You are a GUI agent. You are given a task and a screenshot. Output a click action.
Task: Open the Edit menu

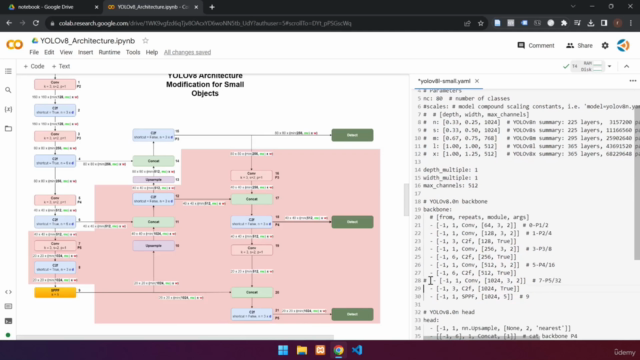(49, 52)
